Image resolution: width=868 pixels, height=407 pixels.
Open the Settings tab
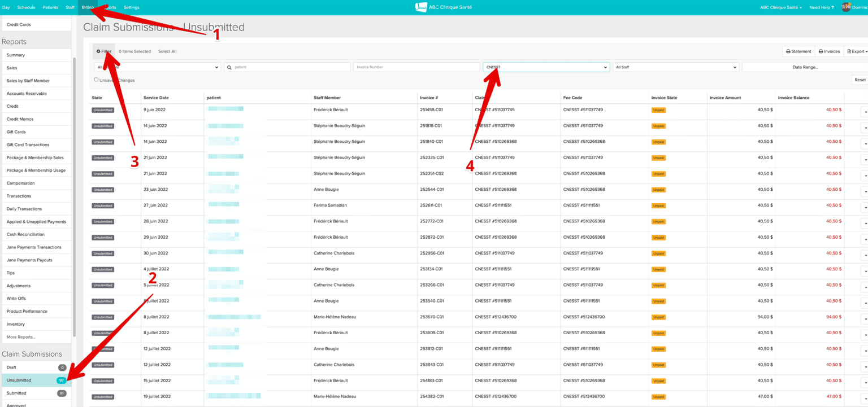coord(131,7)
